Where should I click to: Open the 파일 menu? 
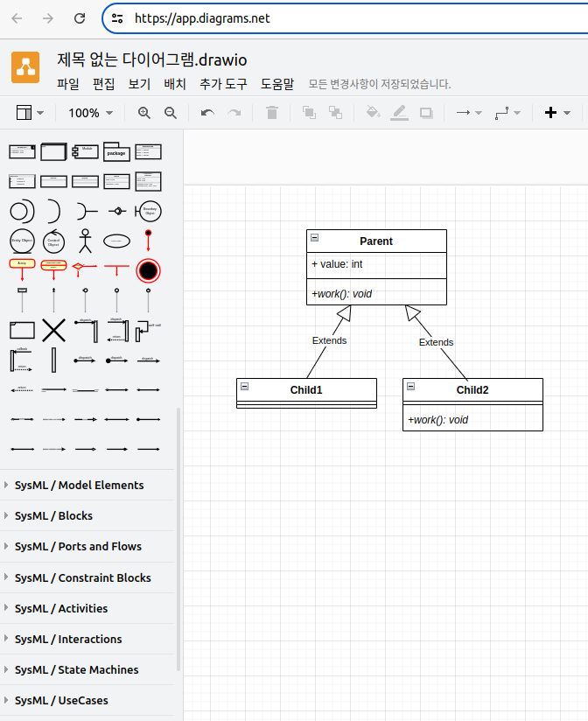tap(68, 84)
